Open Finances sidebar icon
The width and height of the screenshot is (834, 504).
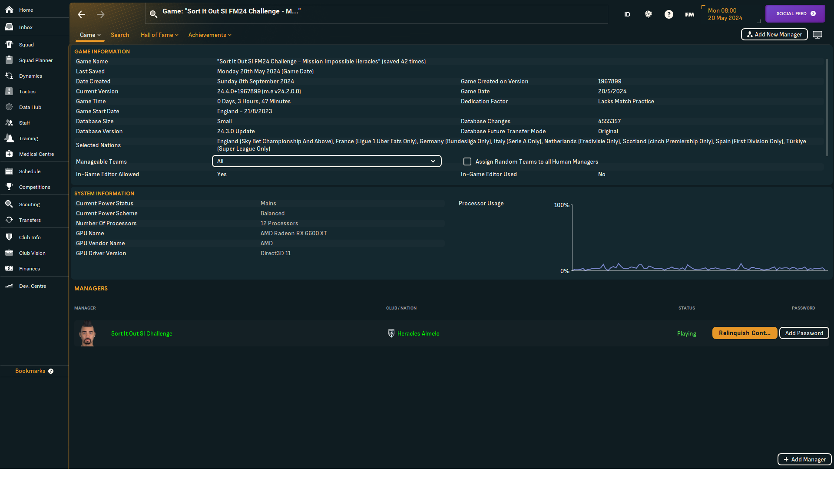9,268
